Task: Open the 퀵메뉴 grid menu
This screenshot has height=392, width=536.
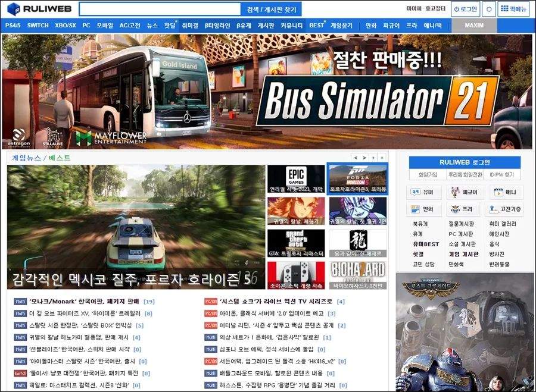Action: [513, 9]
